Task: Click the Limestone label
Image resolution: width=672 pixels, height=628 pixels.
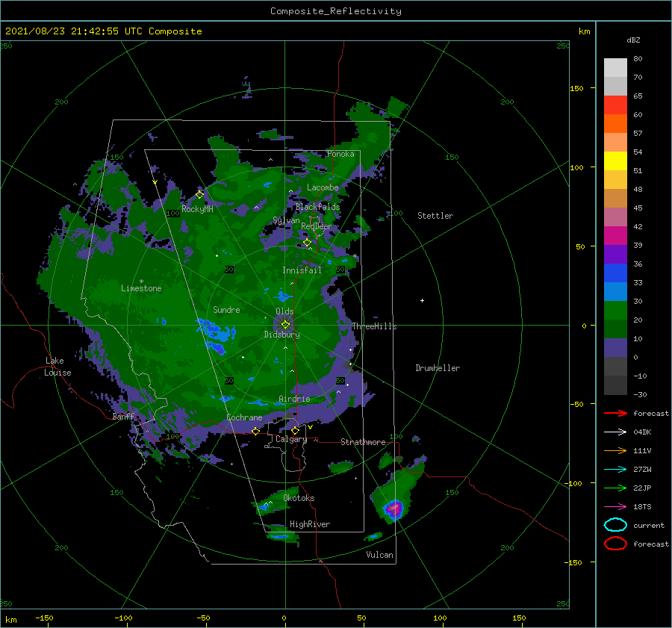Action: (141, 288)
